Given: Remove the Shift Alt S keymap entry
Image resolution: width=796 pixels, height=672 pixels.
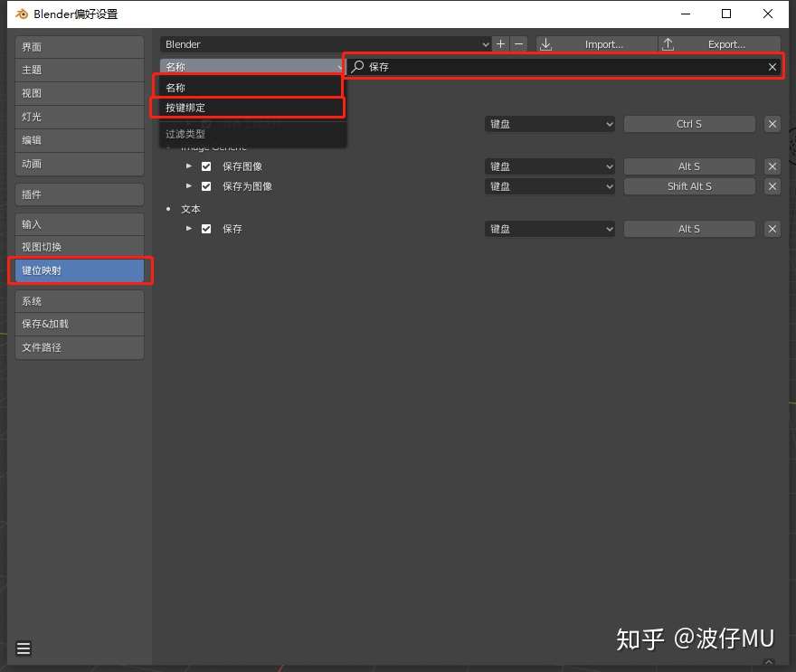Looking at the screenshot, I should (772, 186).
